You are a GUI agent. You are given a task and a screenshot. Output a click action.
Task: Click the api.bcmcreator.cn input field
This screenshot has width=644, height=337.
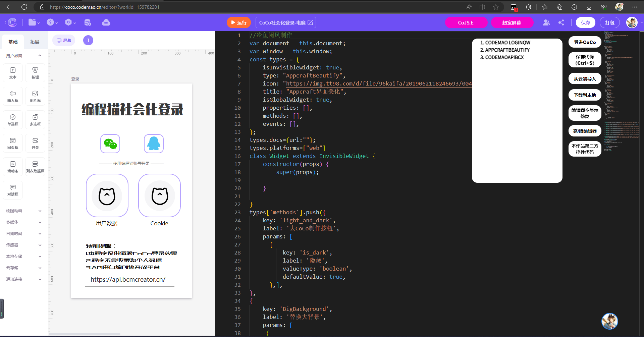click(x=130, y=280)
